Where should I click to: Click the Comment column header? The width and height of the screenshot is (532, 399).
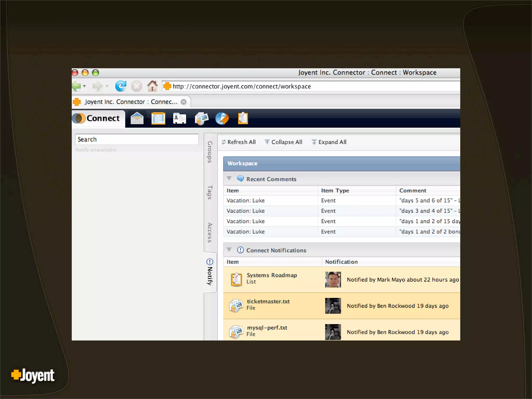coord(428,191)
